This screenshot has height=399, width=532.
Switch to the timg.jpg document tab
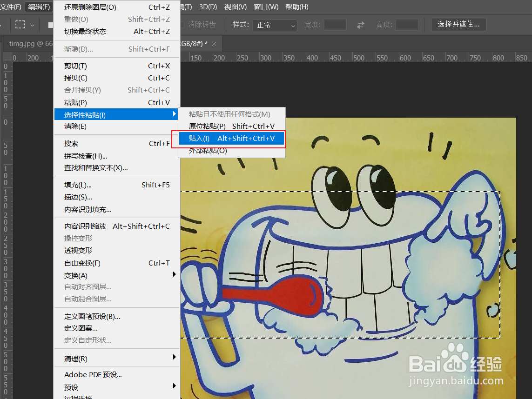pos(30,44)
